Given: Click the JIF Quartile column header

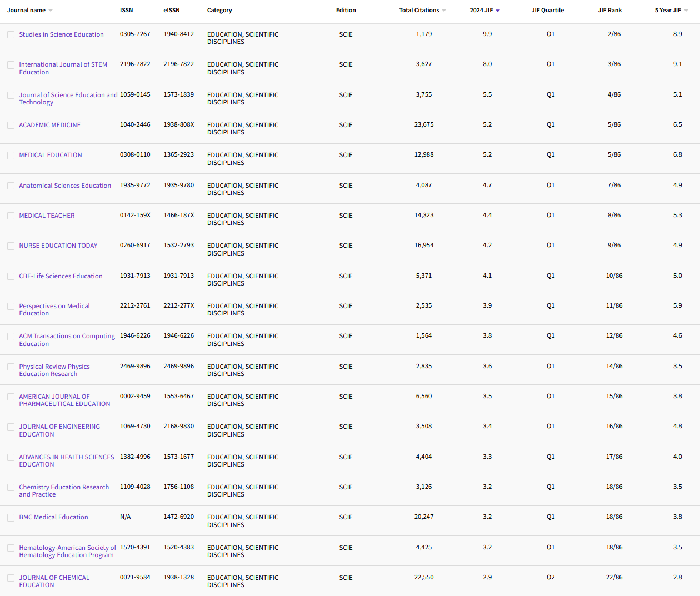Looking at the screenshot, I should 548,9.
